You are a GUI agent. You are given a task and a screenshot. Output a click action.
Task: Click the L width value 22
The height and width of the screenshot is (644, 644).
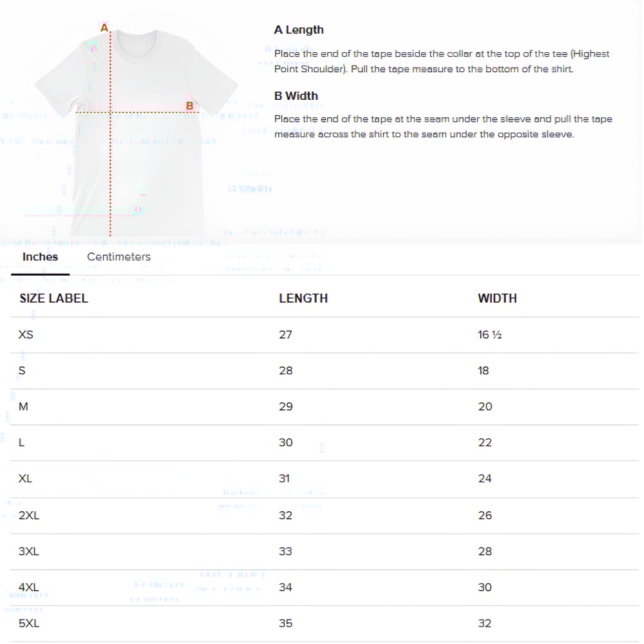coord(485,442)
